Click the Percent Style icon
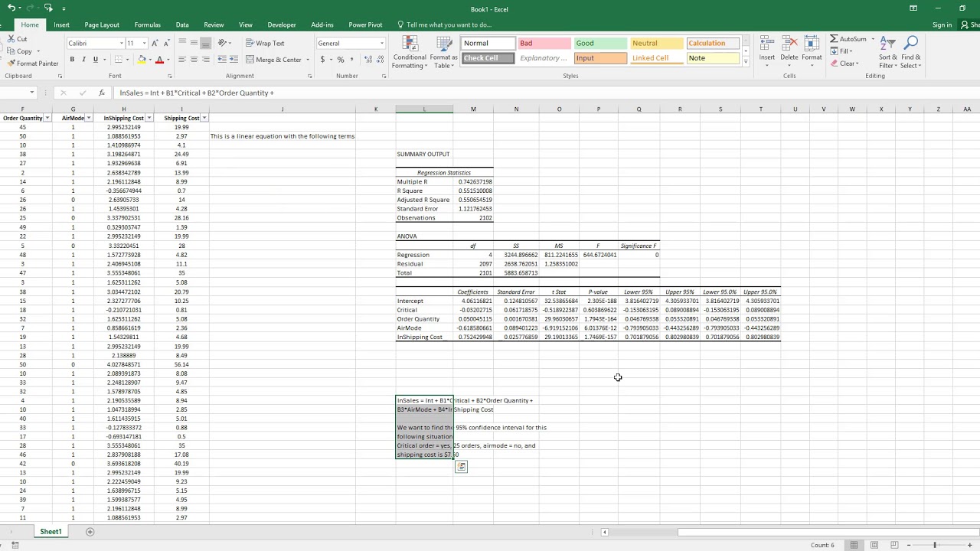Screen dimensions: 980x551 pyautogui.click(x=341, y=60)
